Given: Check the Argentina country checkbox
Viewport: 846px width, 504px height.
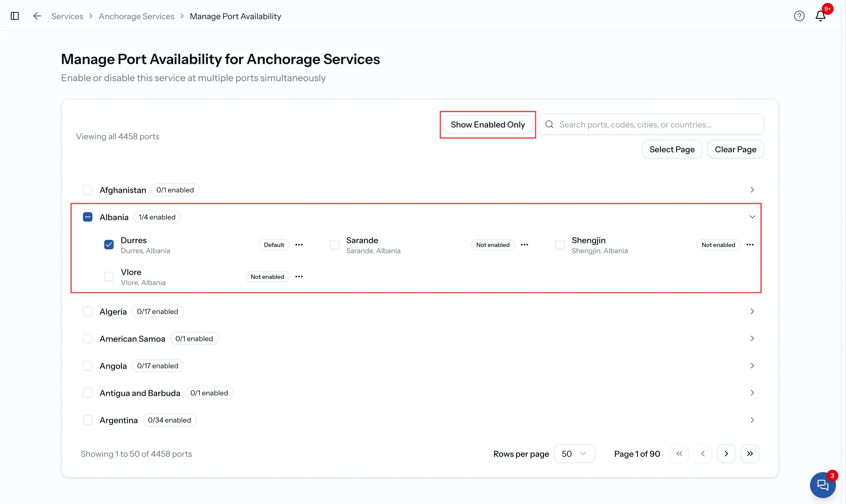Looking at the screenshot, I should tap(88, 420).
